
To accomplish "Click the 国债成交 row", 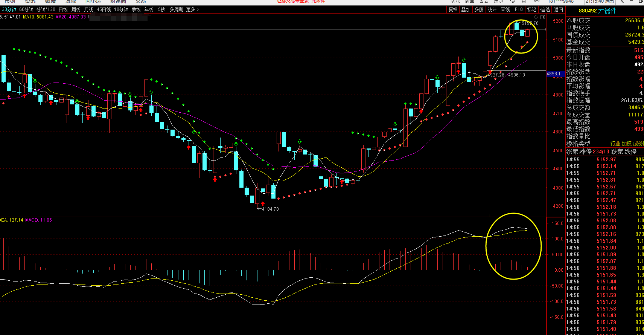I will click(604, 35).
